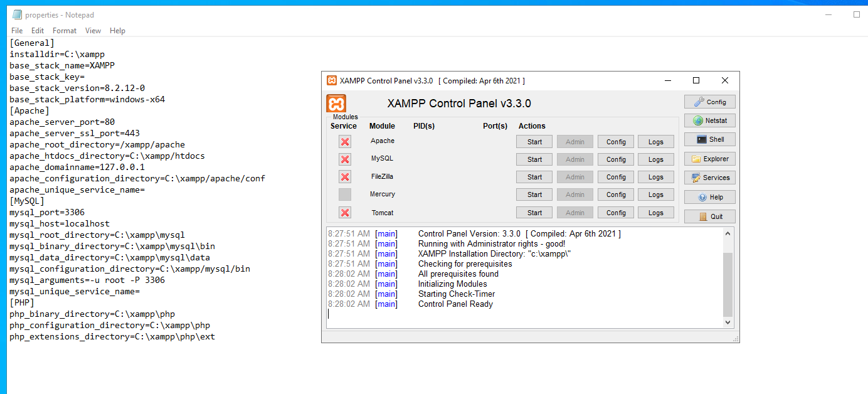Open Apache Config menu
Screen dimensions: 868x394
click(x=616, y=142)
